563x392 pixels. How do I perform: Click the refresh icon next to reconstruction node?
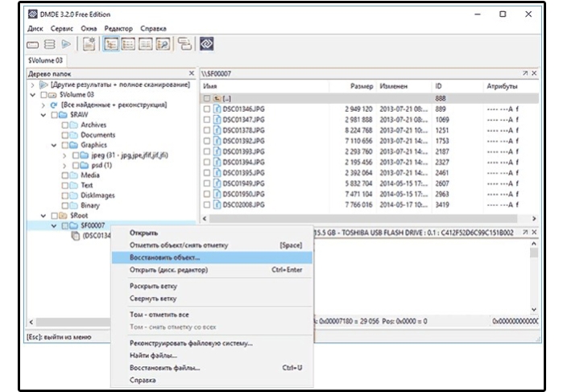pyautogui.click(x=54, y=105)
